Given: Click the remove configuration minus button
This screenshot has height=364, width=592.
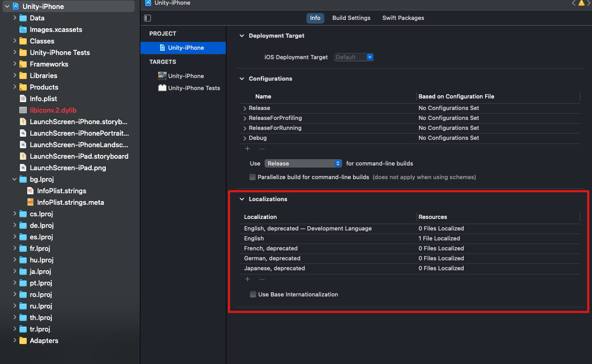Looking at the screenshot, I should (x=262, y=149).
